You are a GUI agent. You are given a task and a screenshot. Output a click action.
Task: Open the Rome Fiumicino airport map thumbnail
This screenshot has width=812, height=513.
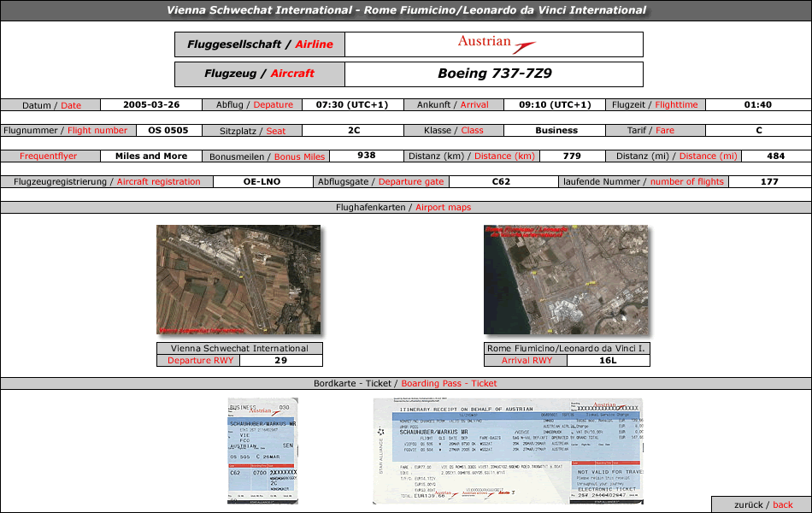(x=566, y=280)
